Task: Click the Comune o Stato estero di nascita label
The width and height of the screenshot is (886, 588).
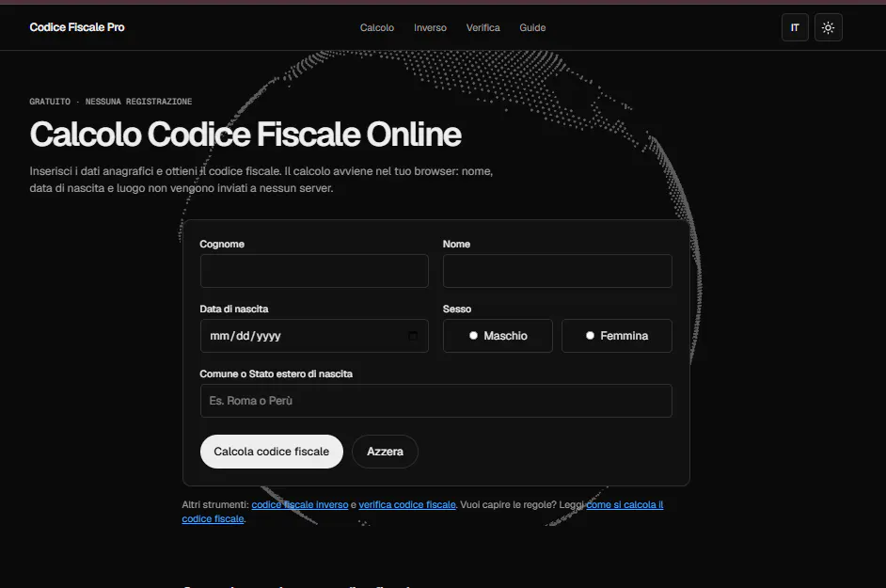Action: coord(276,373)
